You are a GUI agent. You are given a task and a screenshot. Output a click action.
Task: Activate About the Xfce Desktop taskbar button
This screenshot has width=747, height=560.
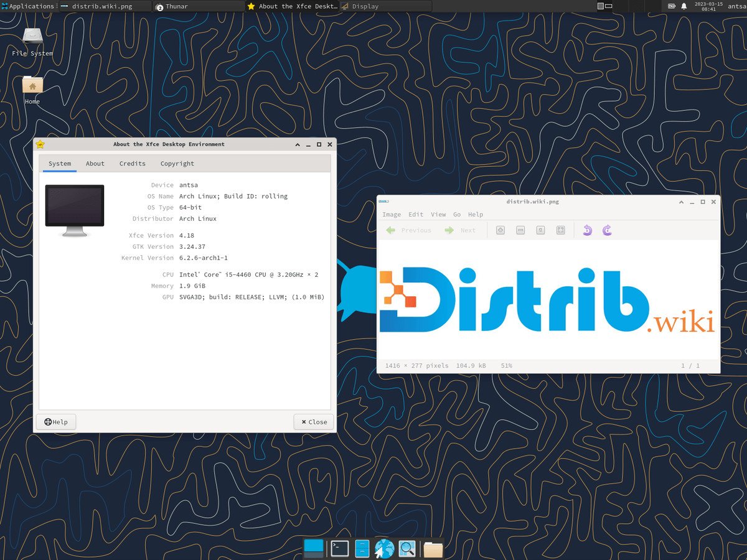tap(293, 6)
